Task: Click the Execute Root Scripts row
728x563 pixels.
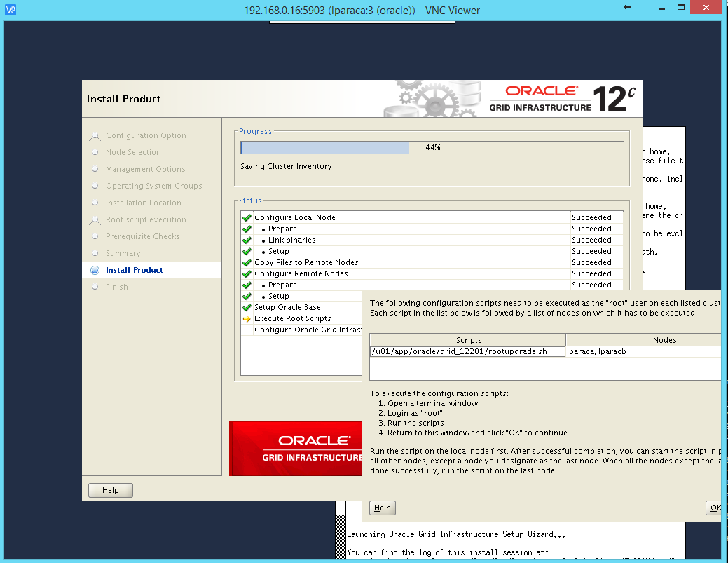Action: (x=302, y=319)
